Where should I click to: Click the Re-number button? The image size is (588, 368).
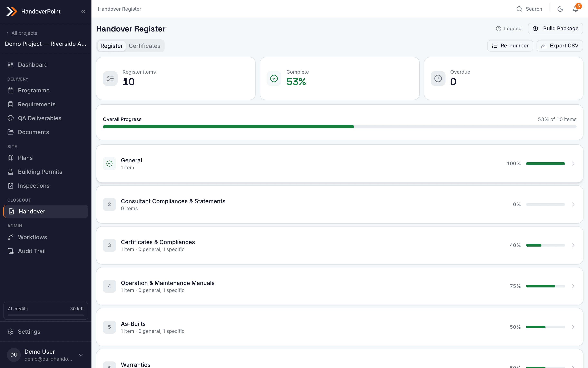(510, 46)
